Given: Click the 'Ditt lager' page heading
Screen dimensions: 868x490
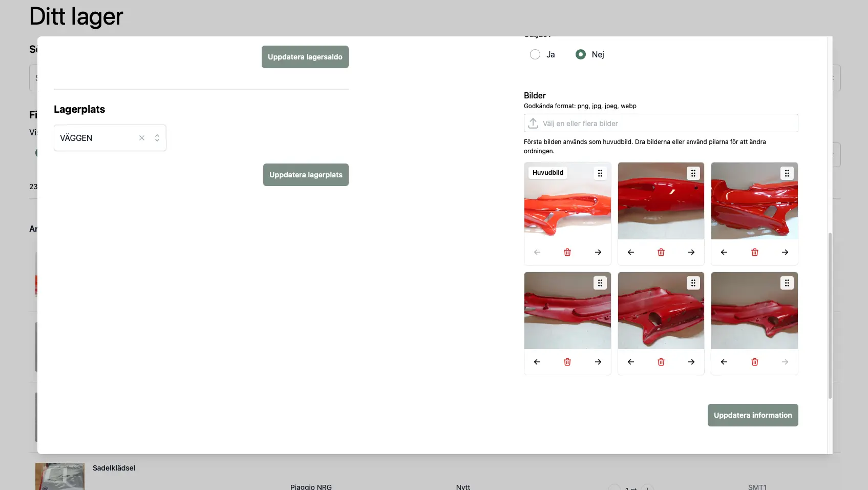Looking at the screenshot, I should pyautogui.click(x=76, y=16).
